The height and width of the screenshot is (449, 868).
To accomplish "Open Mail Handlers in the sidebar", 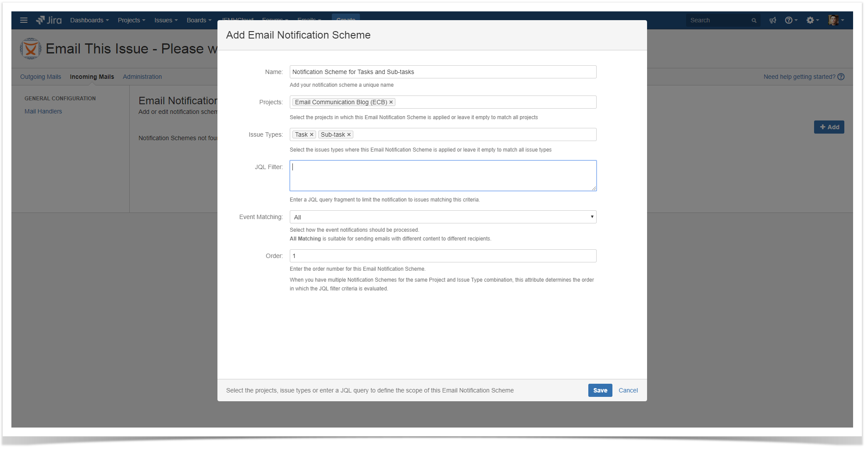I will [43, 111].
